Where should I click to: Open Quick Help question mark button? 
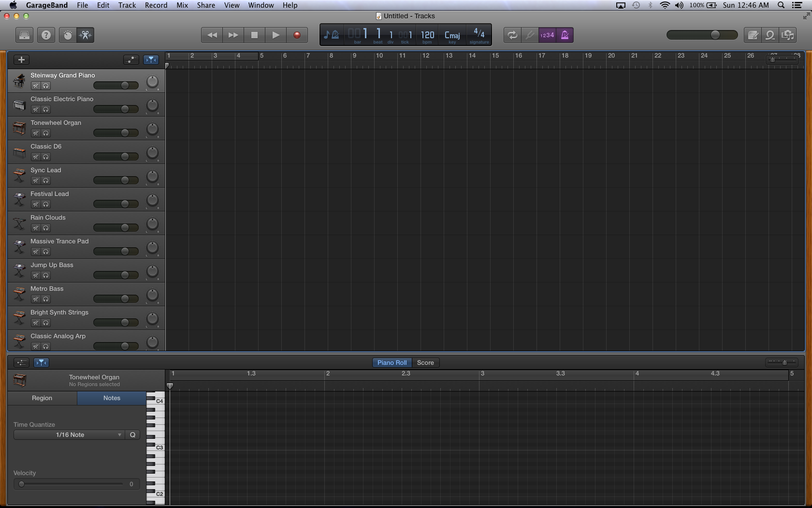click(46, 35)
